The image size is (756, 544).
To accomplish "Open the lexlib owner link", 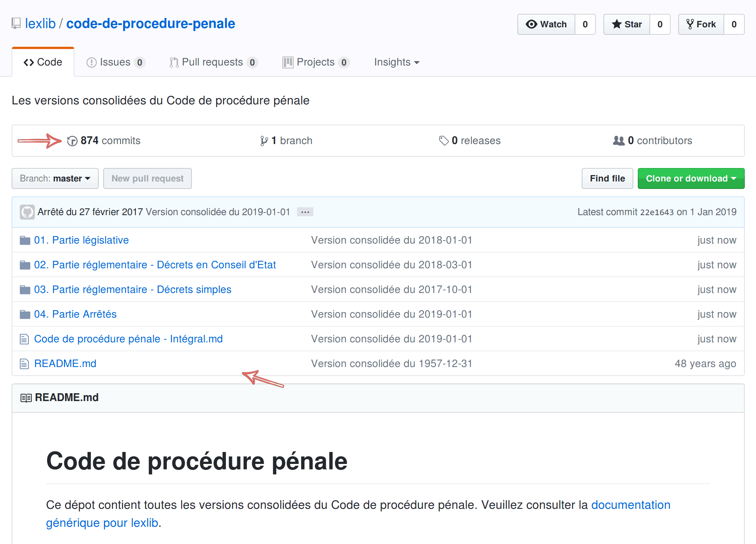I will (40, 24).
